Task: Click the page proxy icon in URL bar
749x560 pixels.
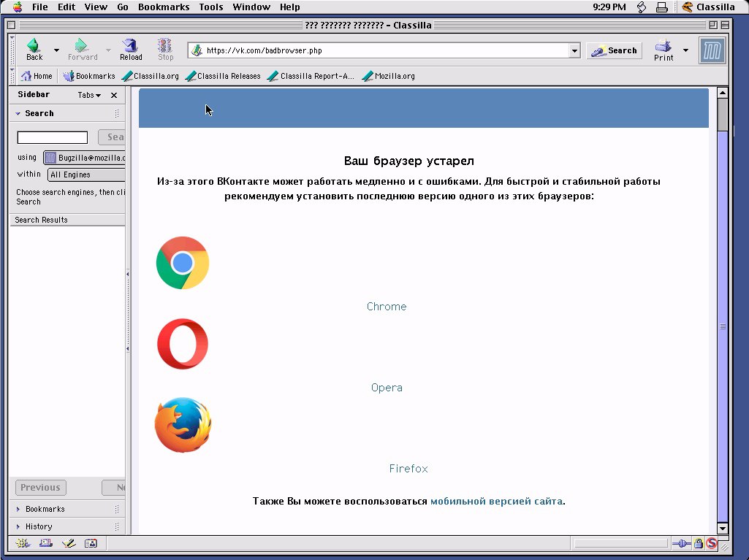Action: tap(197, 50)
